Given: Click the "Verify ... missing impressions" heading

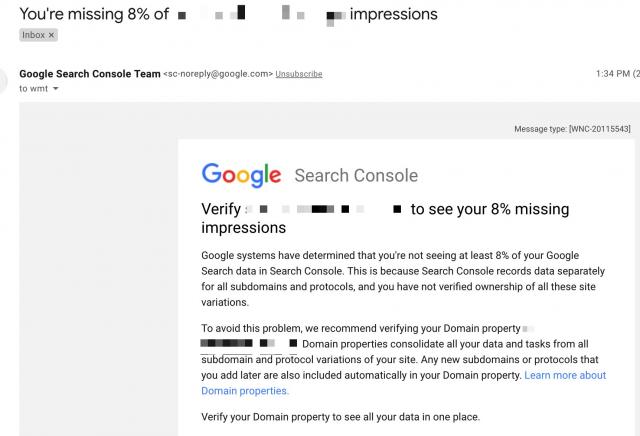Looking at the screenshot, I should point(385,218).
